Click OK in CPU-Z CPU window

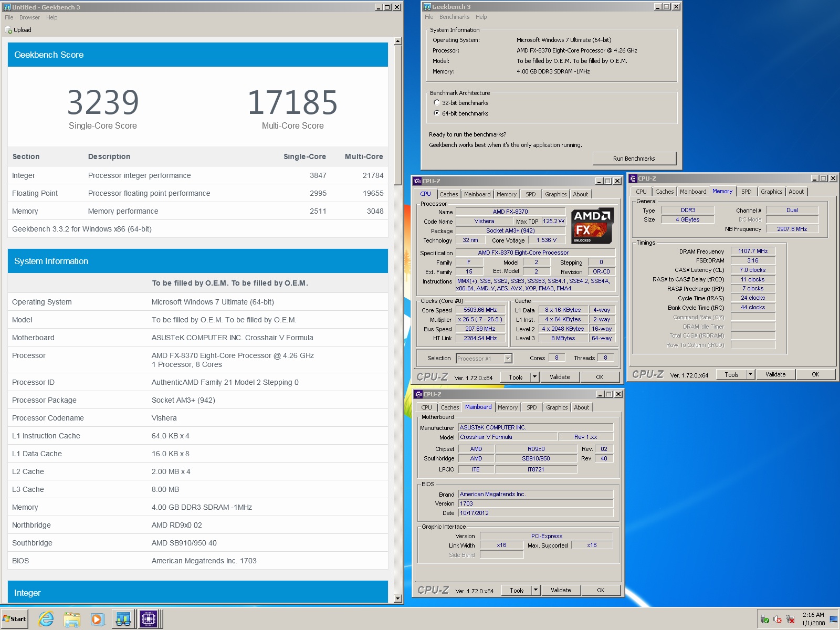tap(600, 377)
